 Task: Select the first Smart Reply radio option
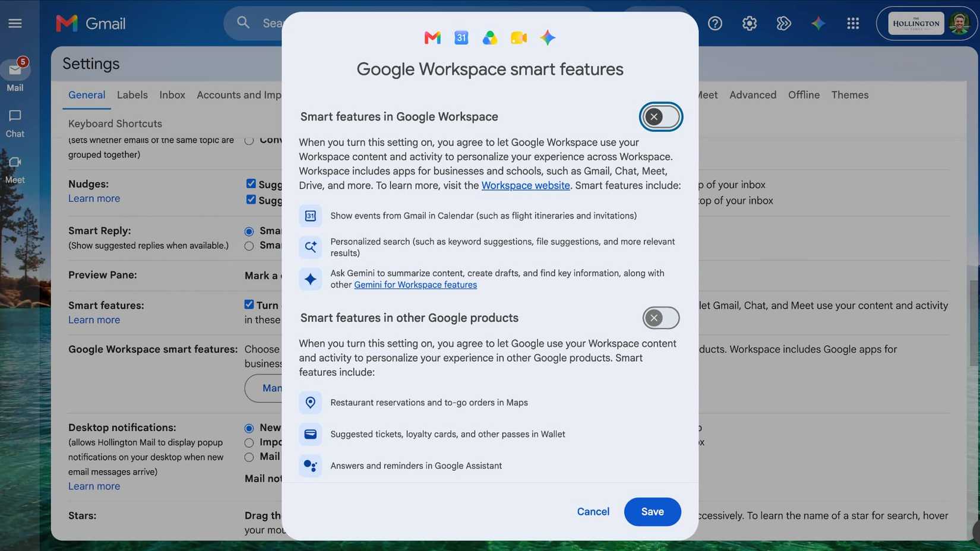pyautogui.click(x=249, y=231)
